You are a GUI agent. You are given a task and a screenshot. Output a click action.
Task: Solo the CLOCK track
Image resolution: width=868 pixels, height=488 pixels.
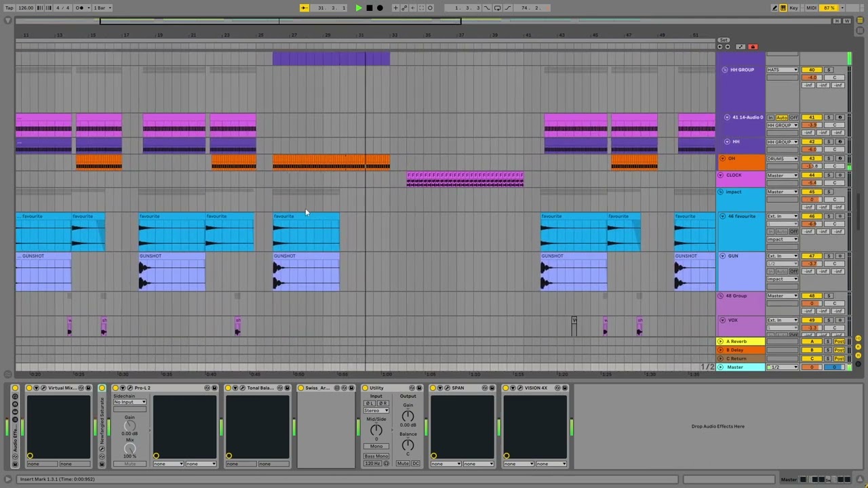(x=828, y=176)
